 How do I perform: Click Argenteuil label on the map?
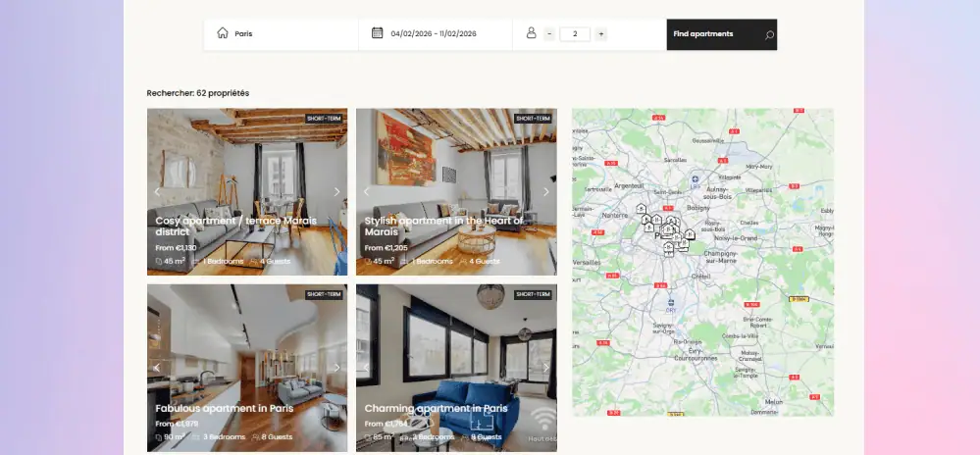(x=629, y=185)
